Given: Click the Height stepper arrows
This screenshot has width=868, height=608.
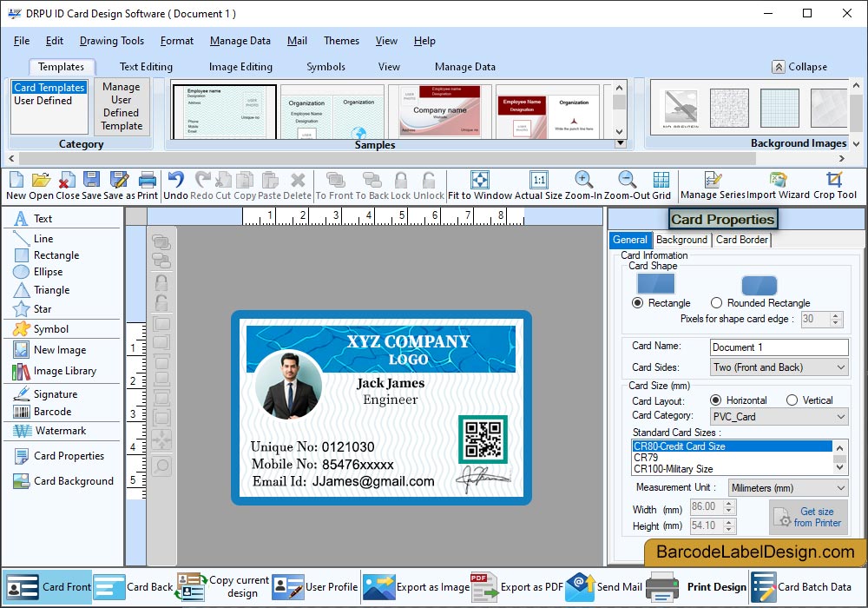Looking at the screenshot, I should (x=730, y=525).
